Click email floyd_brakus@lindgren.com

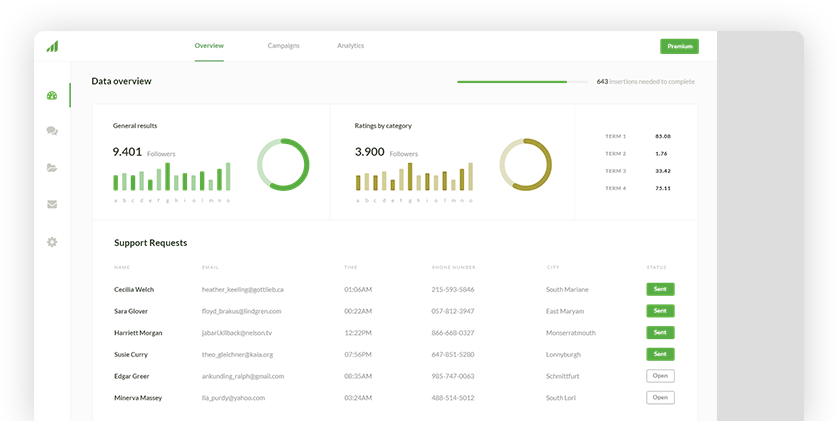pyautogui.click(x=242, y=311)
